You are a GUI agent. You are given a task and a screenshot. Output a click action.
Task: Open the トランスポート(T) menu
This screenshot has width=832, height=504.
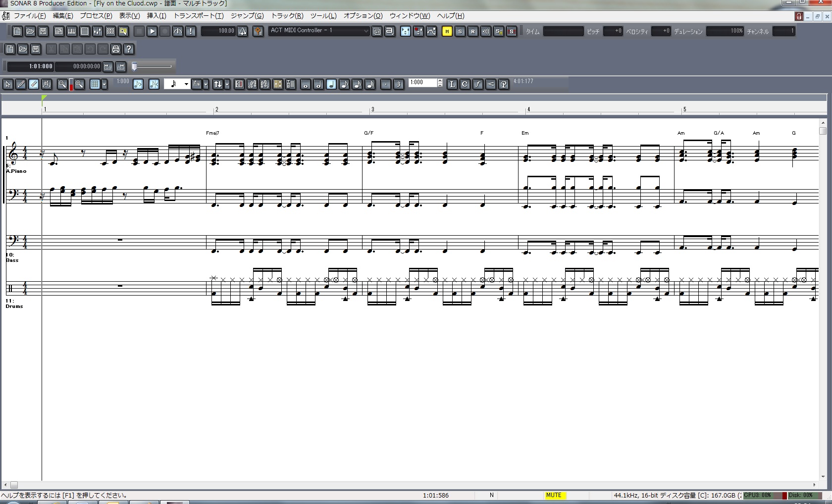point(199,16)
